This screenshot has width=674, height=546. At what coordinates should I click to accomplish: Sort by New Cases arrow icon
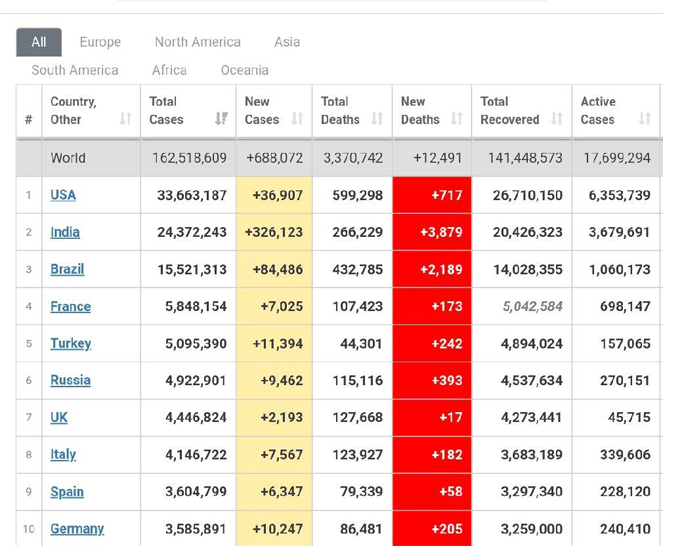coord(297,119)
